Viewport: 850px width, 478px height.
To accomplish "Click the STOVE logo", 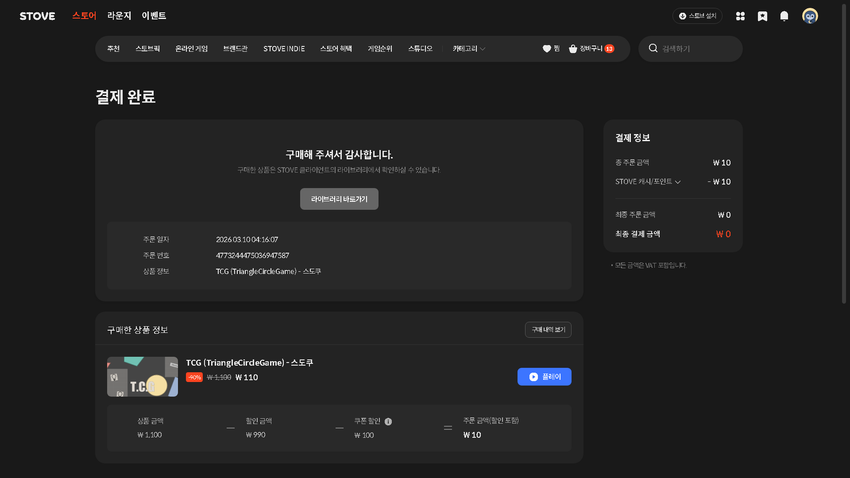I will click(37, 16).
